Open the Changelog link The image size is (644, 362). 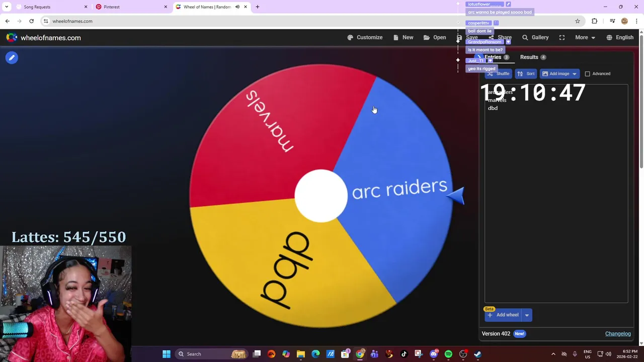[618, 334]
